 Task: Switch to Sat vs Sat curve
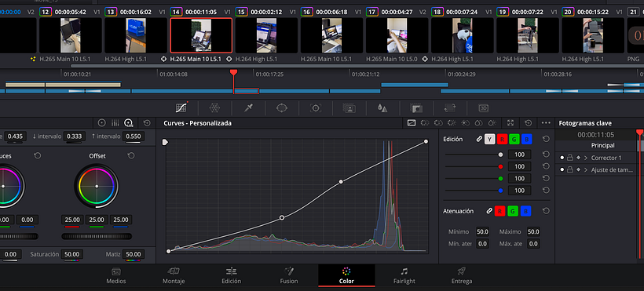478,122
